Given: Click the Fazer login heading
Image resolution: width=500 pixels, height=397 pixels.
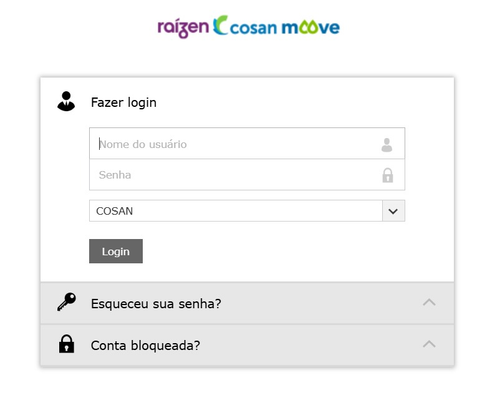Looking at the screenshot, I should coord(124,102).
